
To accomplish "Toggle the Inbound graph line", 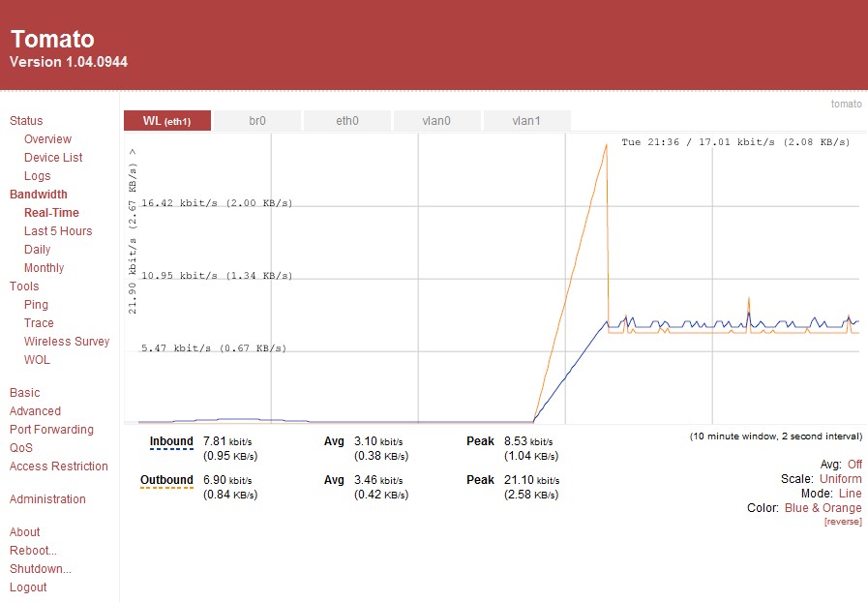I will (171, 441).
